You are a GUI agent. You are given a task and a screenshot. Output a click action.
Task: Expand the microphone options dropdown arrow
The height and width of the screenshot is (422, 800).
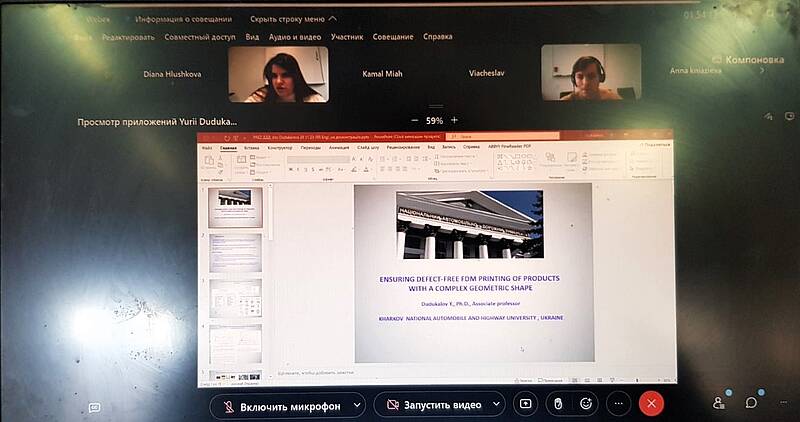pyautogui.click(x=357, y=406)
